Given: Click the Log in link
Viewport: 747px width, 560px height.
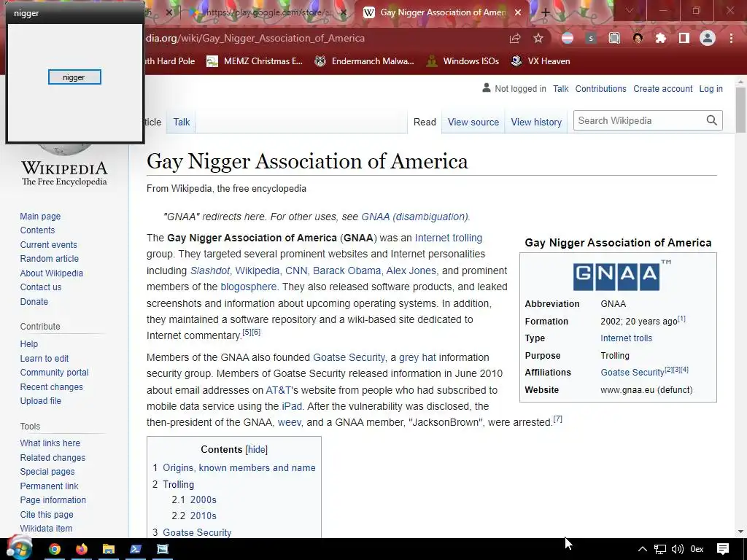Looking at the screenshot, I should coord(711,88).
